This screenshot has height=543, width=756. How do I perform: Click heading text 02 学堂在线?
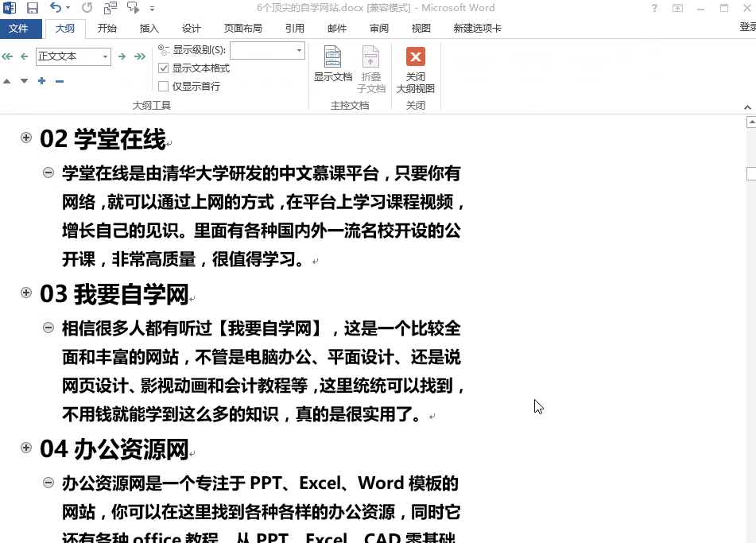tap(103, 139)
